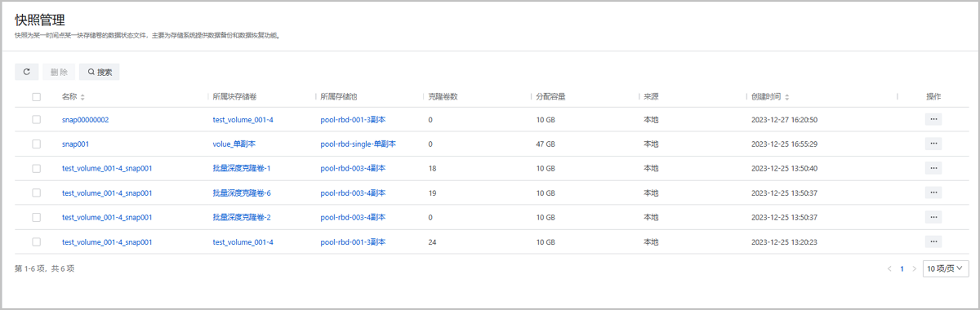Screen dimensions: 980x310
Task: Open the 10 项/页 page size dropdown
Action: [x=946, y=268]
